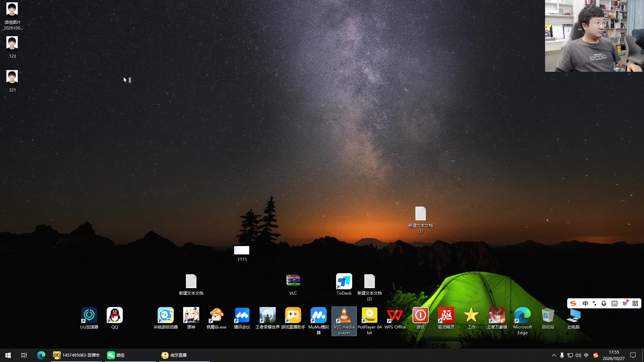Screen dimensions: 644x362
Task: Toggle taskbar IME 中 language indicator
Action: pos(586,355)
